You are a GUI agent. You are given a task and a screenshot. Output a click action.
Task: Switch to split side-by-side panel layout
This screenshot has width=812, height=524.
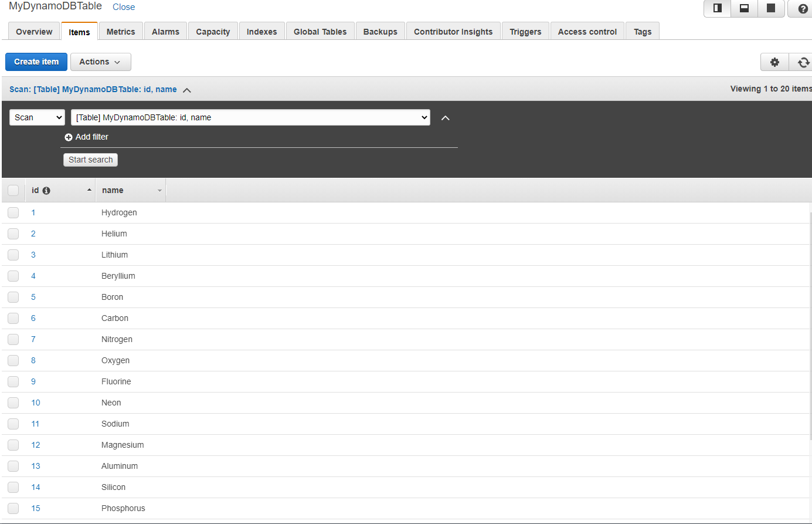(x=717, y=8)
